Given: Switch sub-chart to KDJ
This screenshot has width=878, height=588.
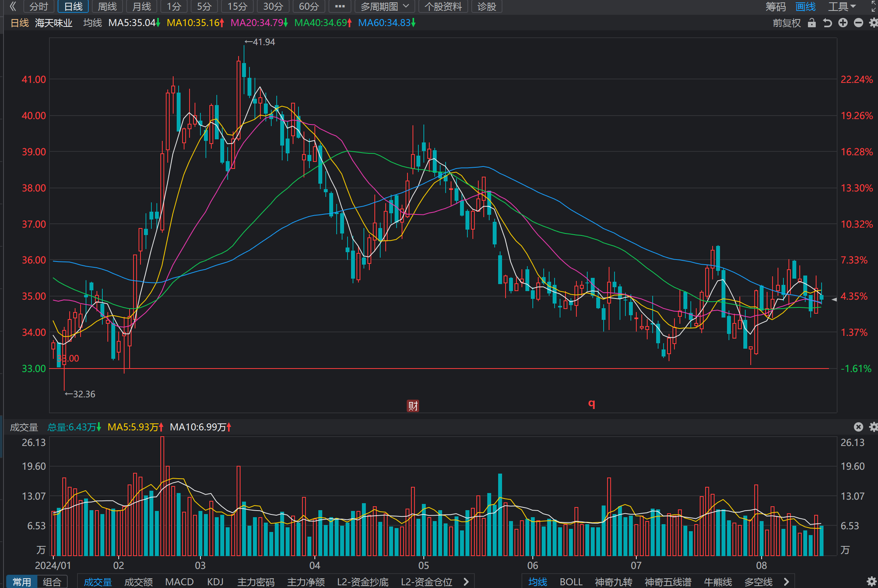Looking at the screenshot, I should 215,582.
